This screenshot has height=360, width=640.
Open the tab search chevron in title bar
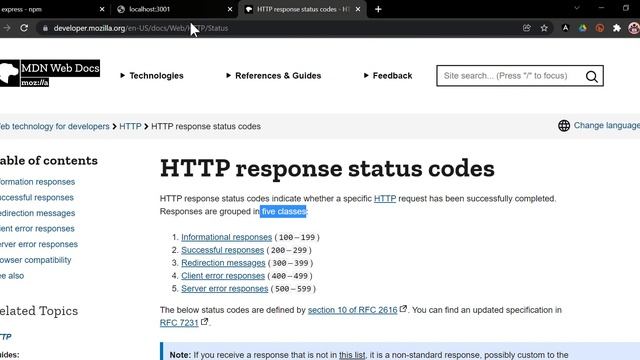(x=577, y=8)
